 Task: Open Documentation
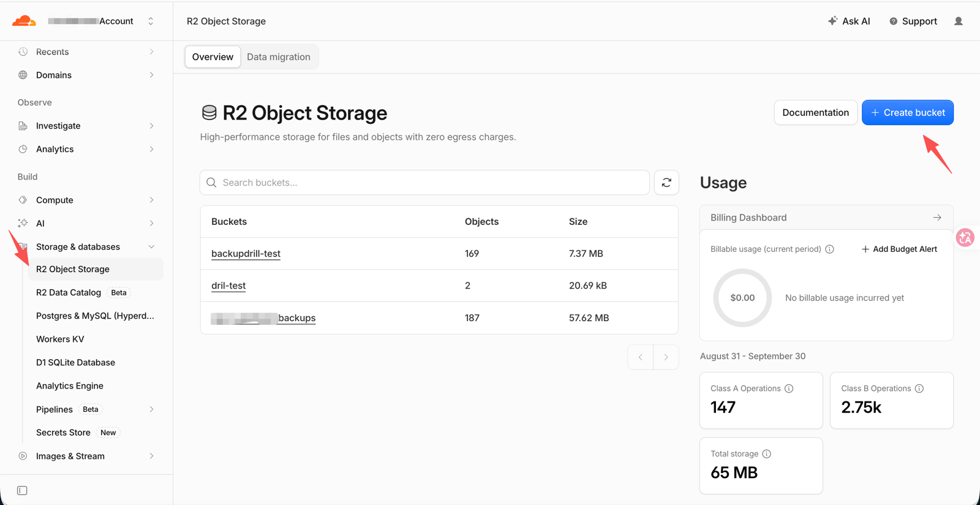pyautogui.click(x=815, y=112)
